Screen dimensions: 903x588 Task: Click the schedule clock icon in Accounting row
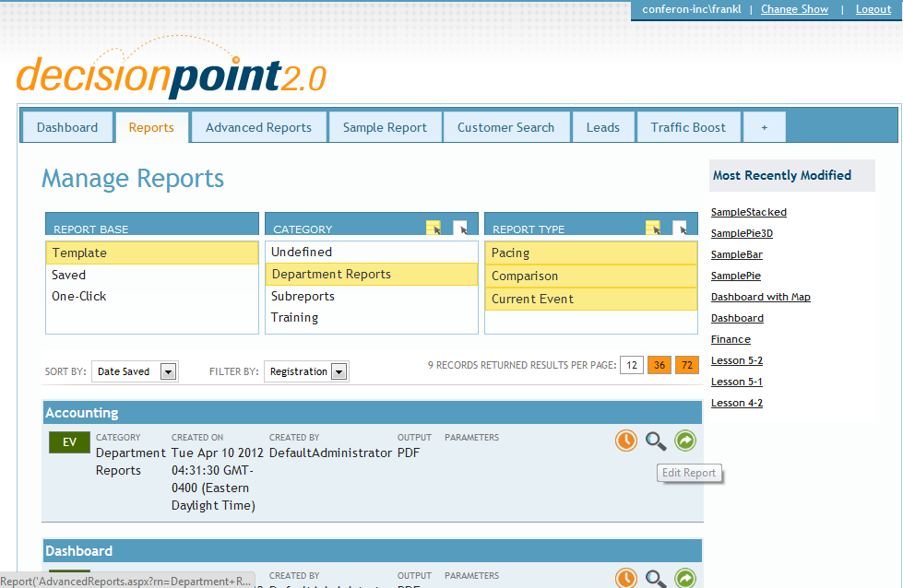click(x=626, y=441)
